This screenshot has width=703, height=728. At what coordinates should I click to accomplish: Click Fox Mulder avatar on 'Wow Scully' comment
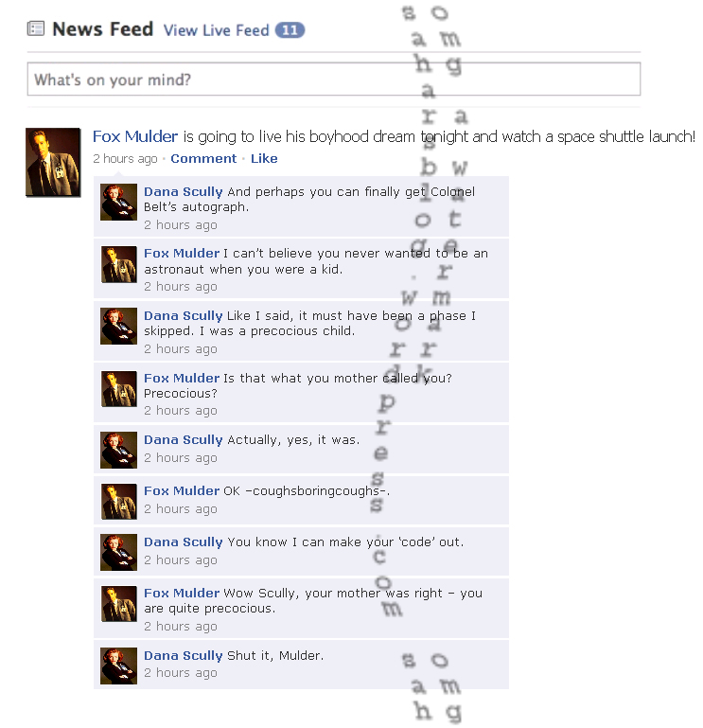119,604
